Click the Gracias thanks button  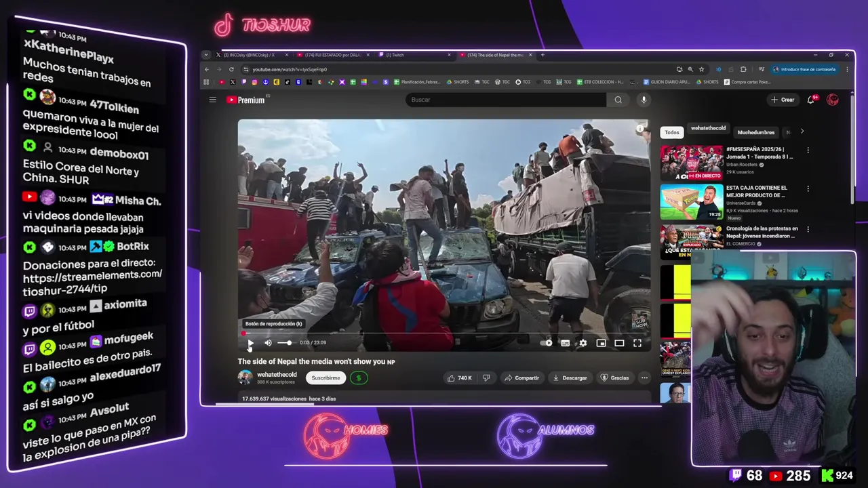point(614,378)
